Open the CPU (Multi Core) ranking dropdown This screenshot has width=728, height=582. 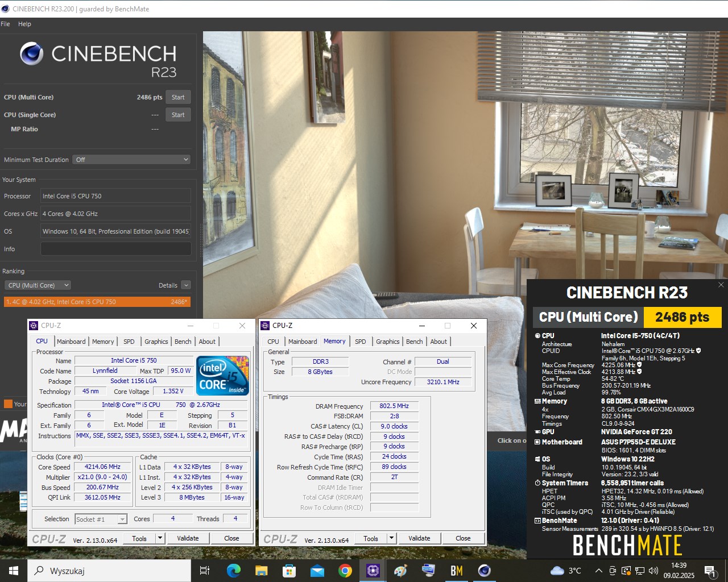point(38,285)
